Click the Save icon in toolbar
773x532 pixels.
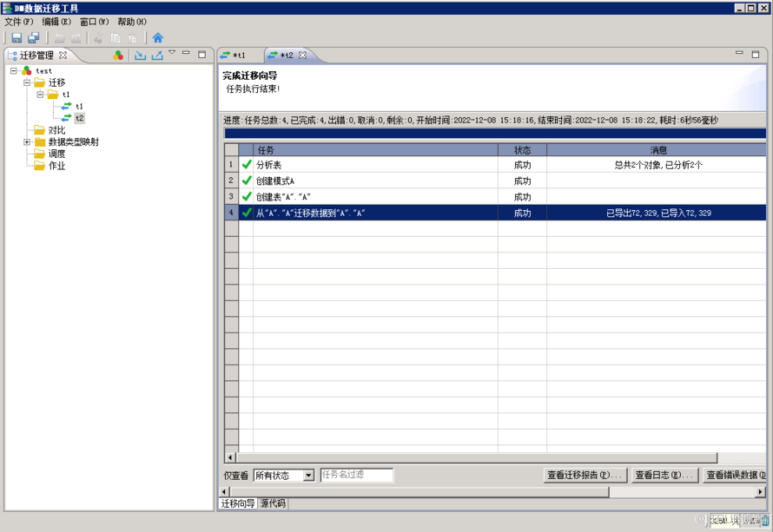pyautogui.click(x=17, y=38)
